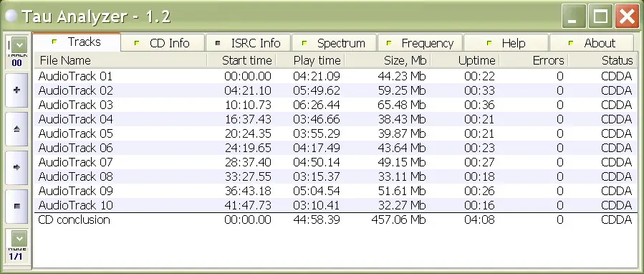
Task: Click the Uptime column header
Action: click(x=465, y=60)
